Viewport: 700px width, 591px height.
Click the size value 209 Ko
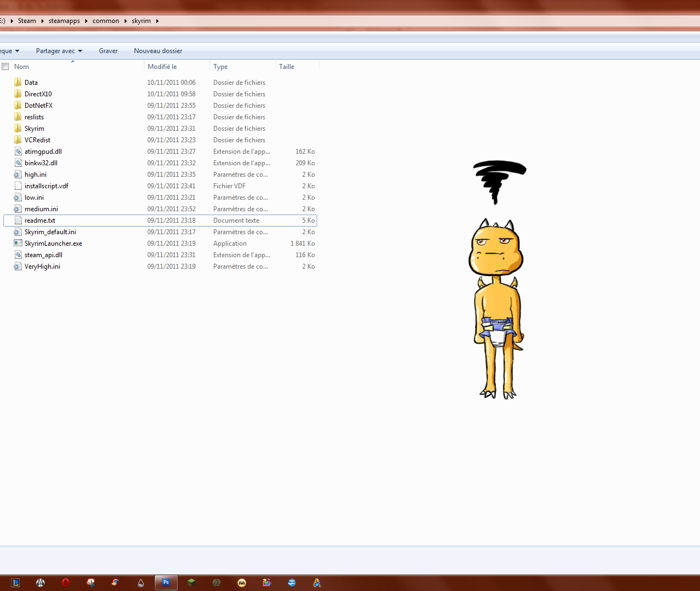305,163
